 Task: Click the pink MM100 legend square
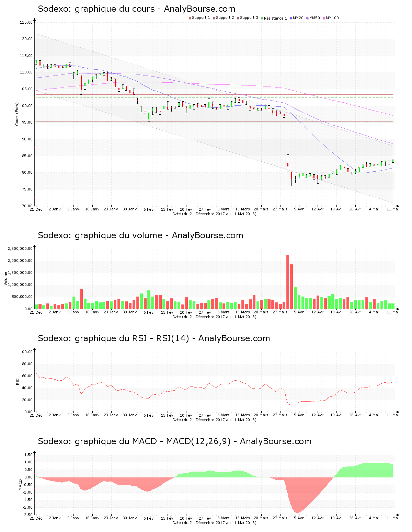[324, 18]
